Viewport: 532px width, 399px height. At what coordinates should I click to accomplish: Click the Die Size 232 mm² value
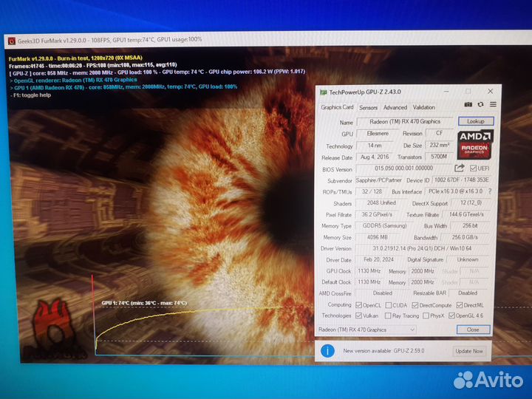pyautogui.click(x=440, y=145)
